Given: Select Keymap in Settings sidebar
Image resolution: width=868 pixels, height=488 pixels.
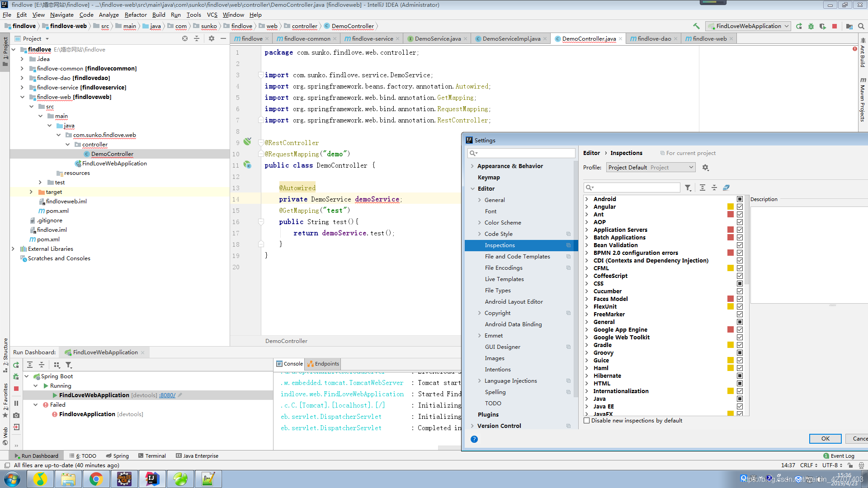Looking at the screenshot, I should tap(489, 178).
